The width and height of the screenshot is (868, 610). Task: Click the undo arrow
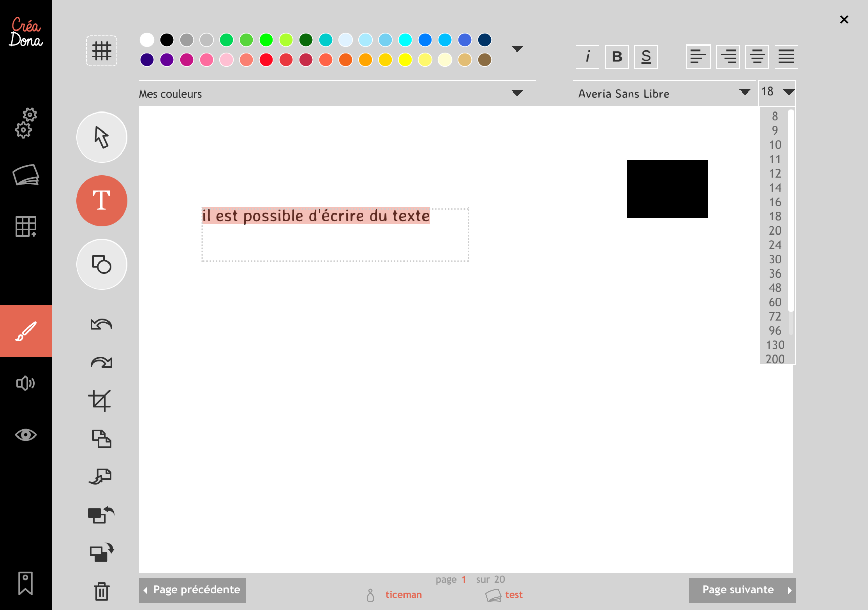101,324
